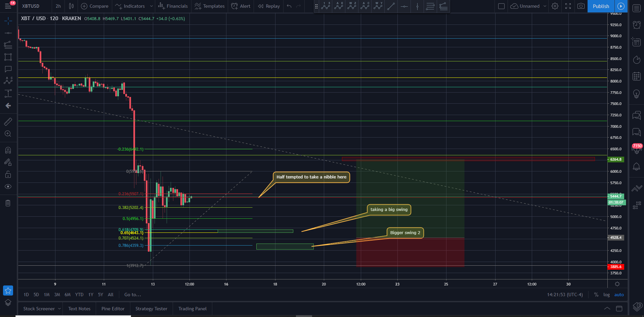Screen dimensions: 644x317
Task: Open the XBTUSD symbol search
Action: [31, 6]
